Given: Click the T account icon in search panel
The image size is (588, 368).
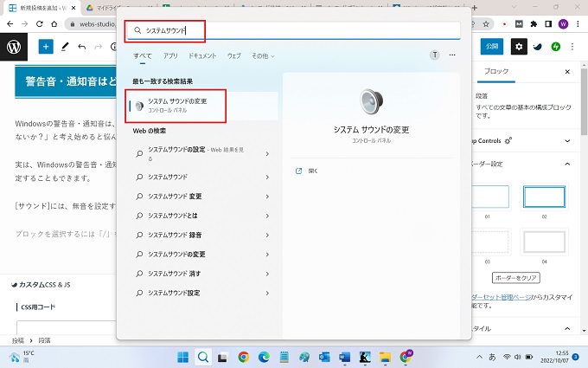Looking at the screenshot, I should tap(435, 55).
